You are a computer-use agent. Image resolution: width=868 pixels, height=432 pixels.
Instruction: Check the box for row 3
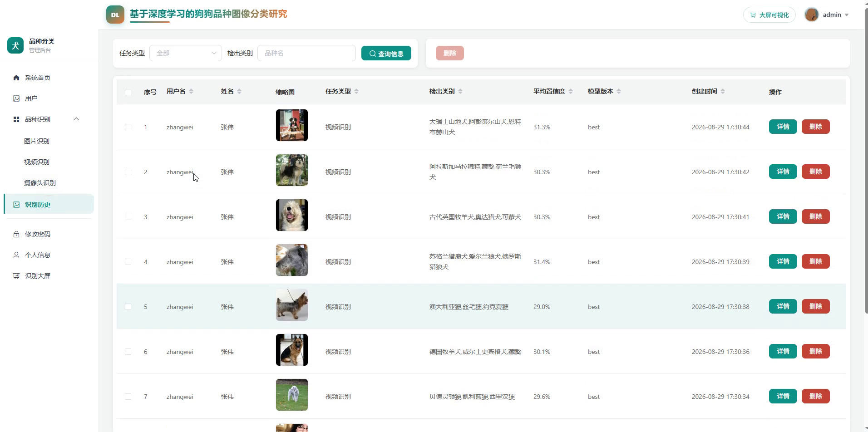(x=128, y=217)
